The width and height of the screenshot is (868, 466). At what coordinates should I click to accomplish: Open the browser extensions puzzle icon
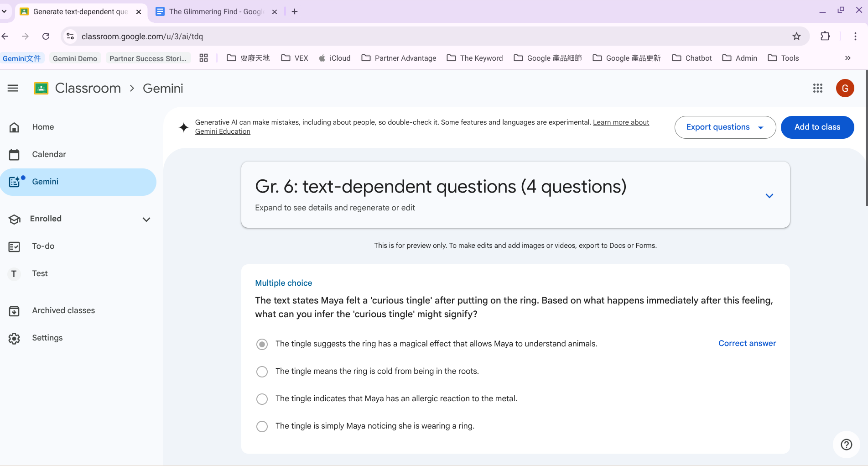tap(825, 37)
